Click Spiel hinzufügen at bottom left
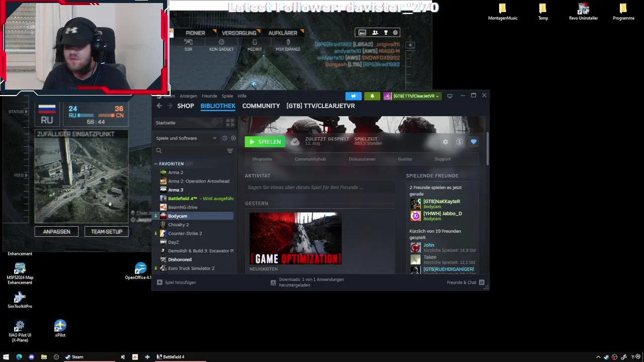 [177, 283]
